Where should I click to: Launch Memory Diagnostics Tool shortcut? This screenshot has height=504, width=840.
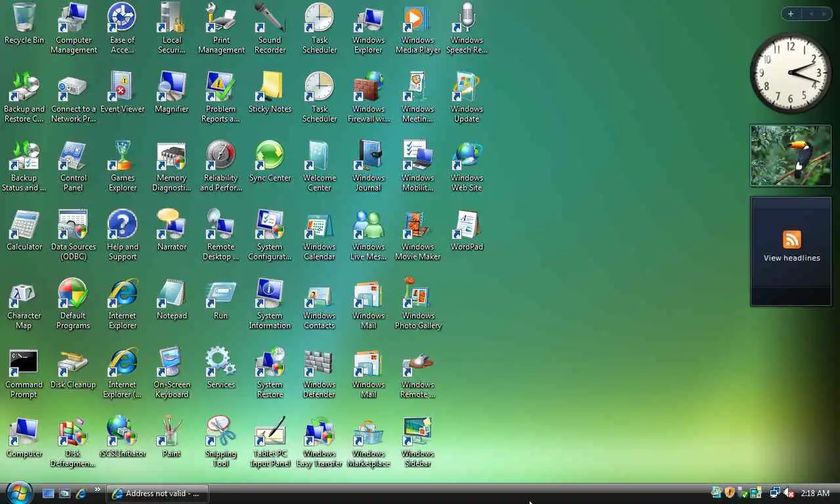[x=172, y=166]
